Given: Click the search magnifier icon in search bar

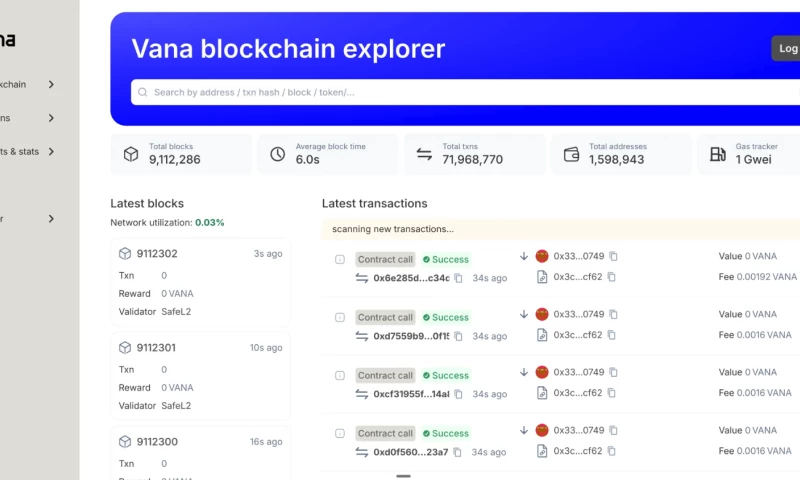Looking at the screenshot, I should coord(142,92).
